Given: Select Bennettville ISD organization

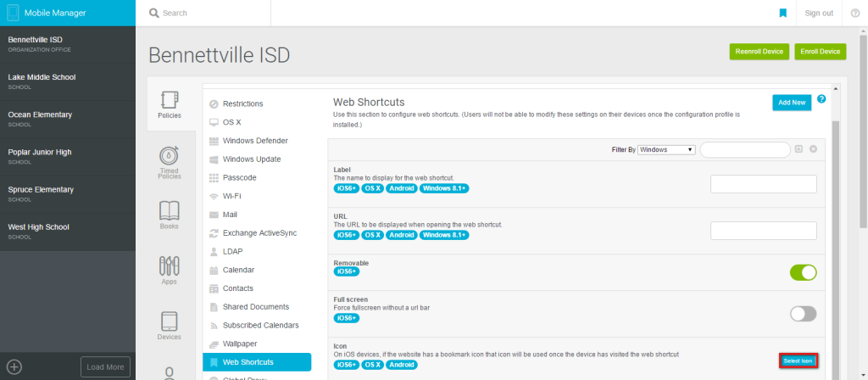Looking at the screenshot, I should pos(68,44).
